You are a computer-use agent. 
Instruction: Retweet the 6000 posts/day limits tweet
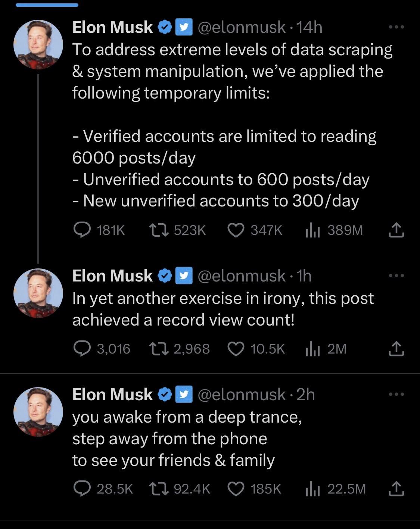point(159,230)
